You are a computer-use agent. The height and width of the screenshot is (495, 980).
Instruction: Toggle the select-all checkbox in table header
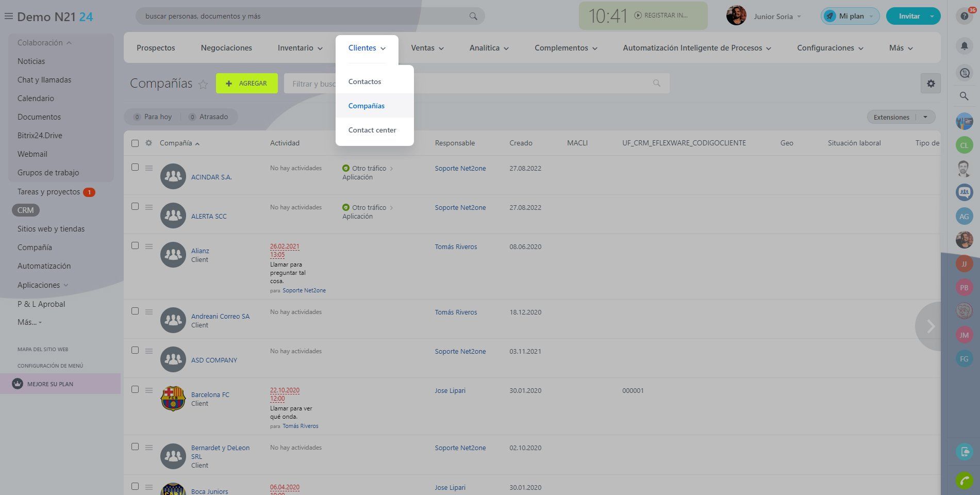coord(135,143)
